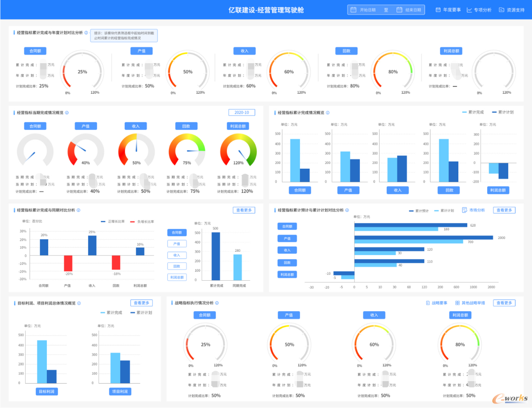Select 产值 tab in 同期对比分析 panel
The width and height of the screenshot is (532, 408).
coord(177,244)
